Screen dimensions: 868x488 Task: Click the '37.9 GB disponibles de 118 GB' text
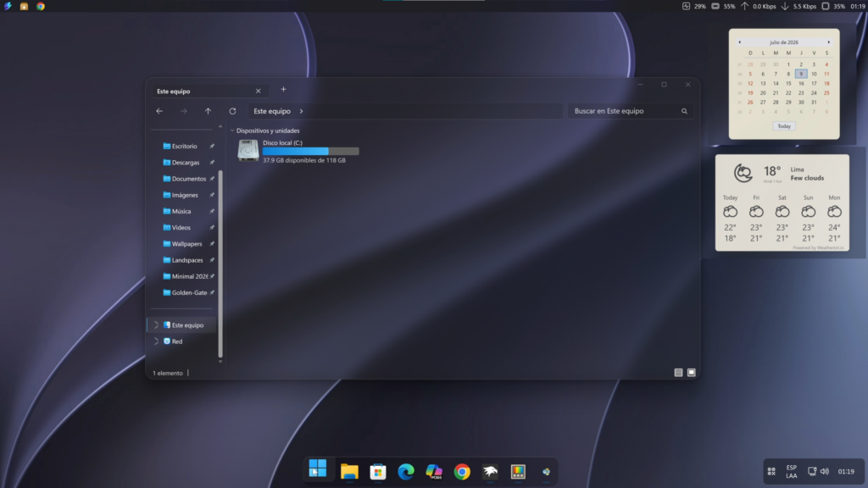coord(304,160)
